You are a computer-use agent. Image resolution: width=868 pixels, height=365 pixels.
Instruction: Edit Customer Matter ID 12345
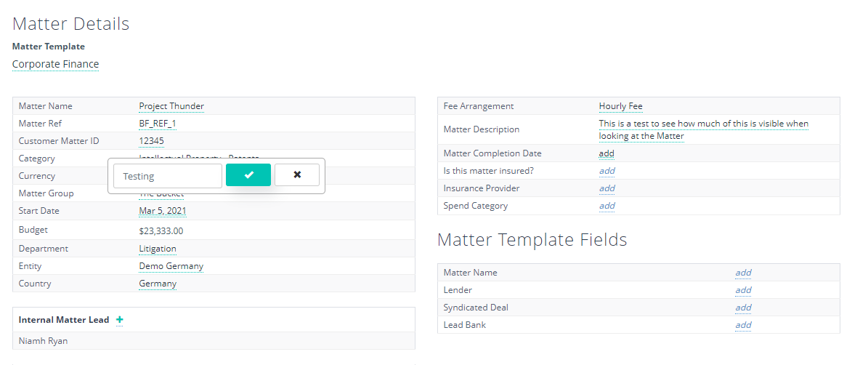(151, 141)
